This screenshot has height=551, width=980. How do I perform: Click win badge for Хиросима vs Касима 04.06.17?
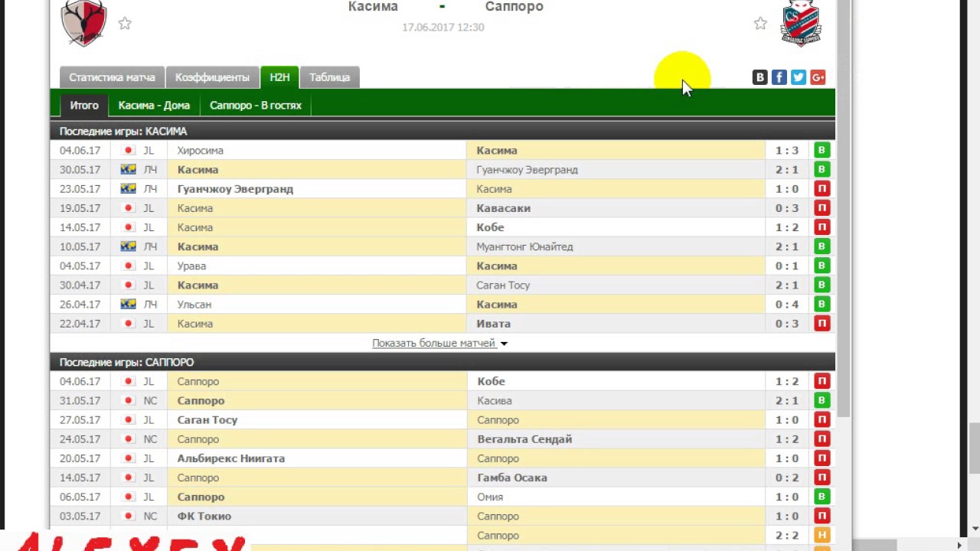(822, 151)
